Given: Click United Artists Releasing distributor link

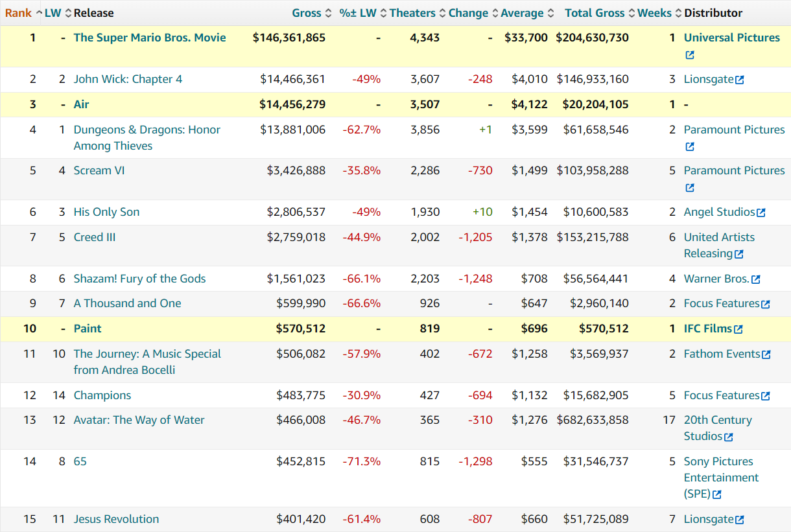Looking at the screenshot, I should (719, 245).
